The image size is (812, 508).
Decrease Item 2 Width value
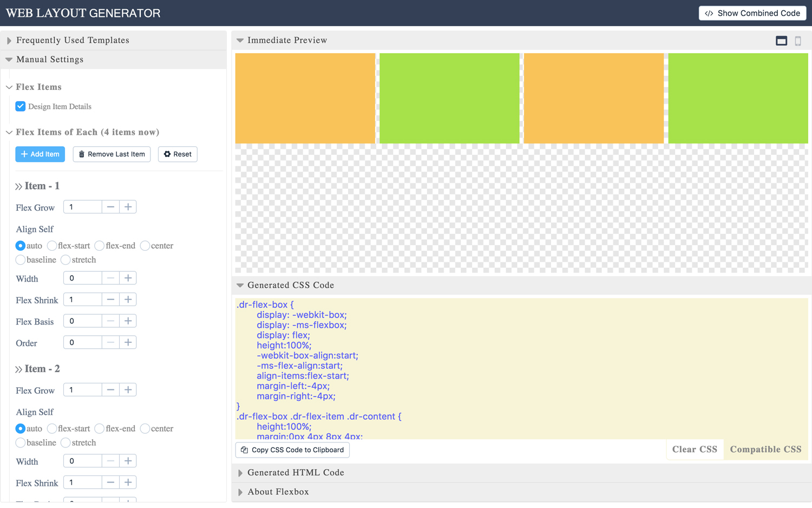tap(110, 461)
